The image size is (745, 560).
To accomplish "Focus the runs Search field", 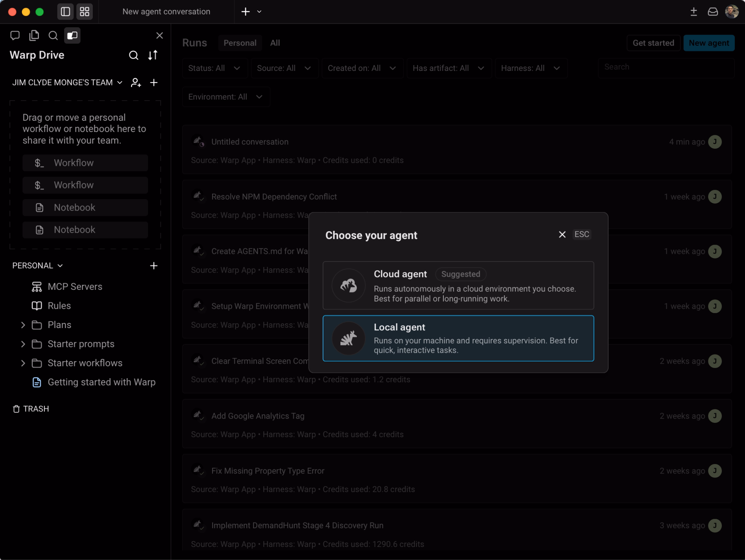I will coord(666,68).
